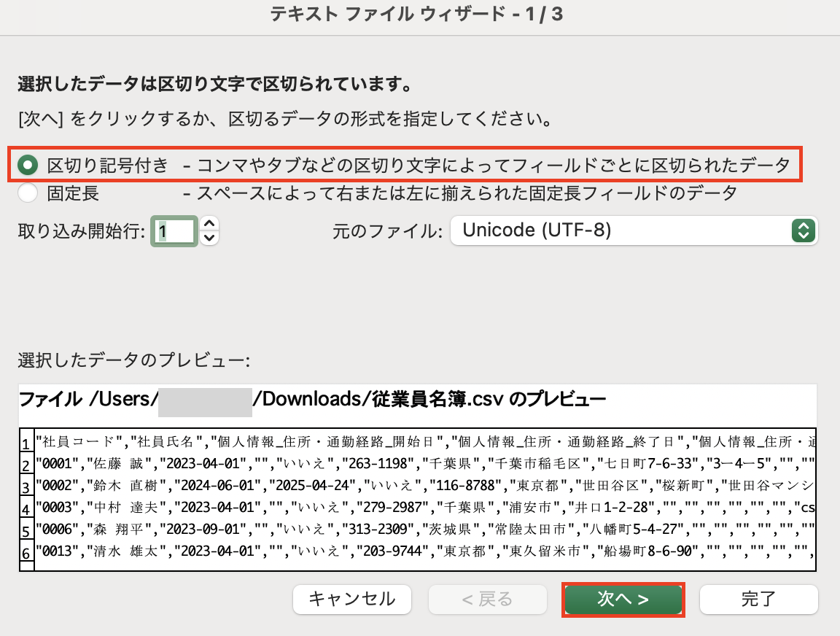Click the 選択したデータのプレビュー label
This screenshot has width=840, height=636.
point(134,360)
